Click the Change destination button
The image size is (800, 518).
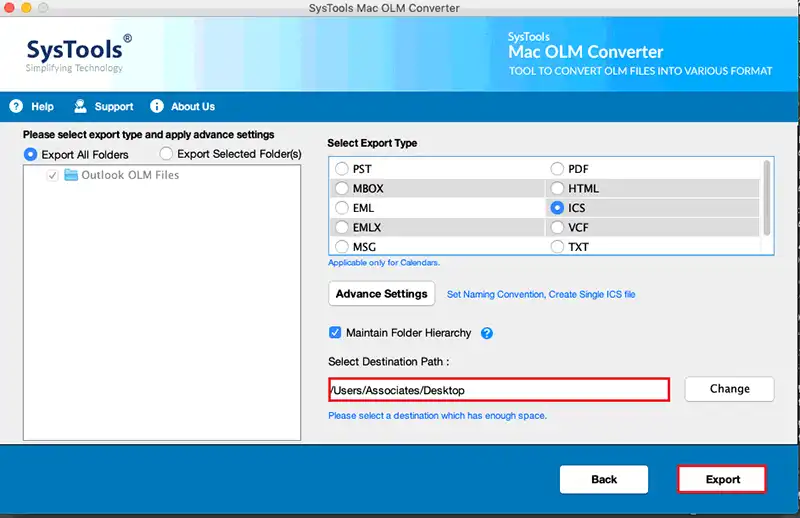pos(730,389)
